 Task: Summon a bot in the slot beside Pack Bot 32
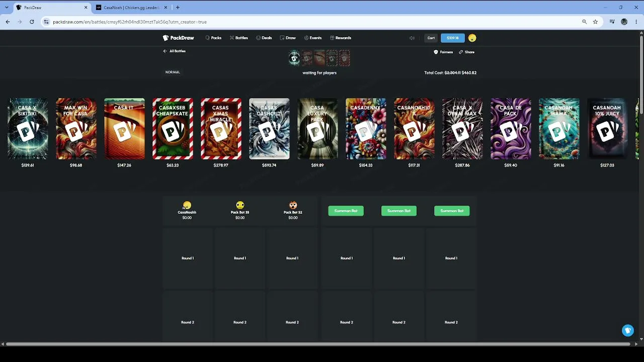click(x=346, y=211)
